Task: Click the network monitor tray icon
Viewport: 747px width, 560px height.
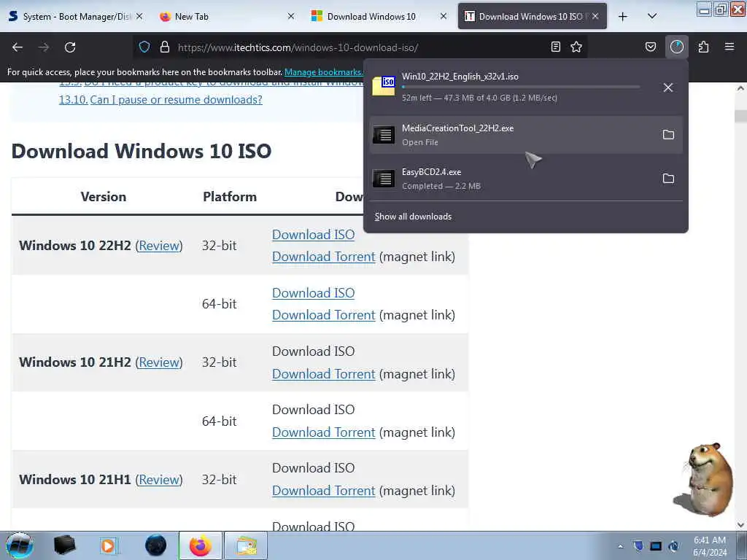Action: [x=656, y=546]
